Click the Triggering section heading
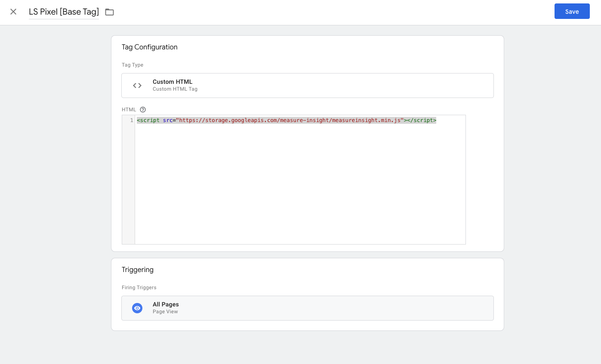Image resolution: width=601 pixels, height=364 pixels. (x=138, y=270)
